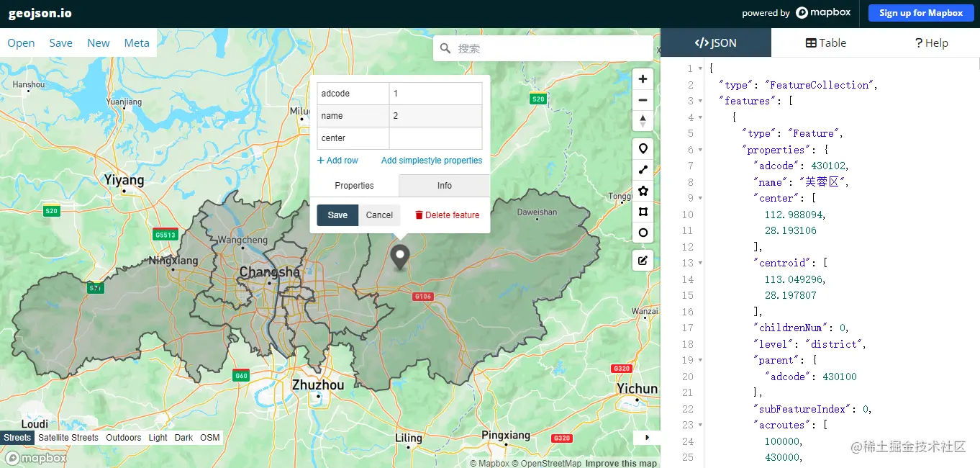Select the Dark map style
The image size is (980, 468).
pyautogui.click(x=184, y=438)
